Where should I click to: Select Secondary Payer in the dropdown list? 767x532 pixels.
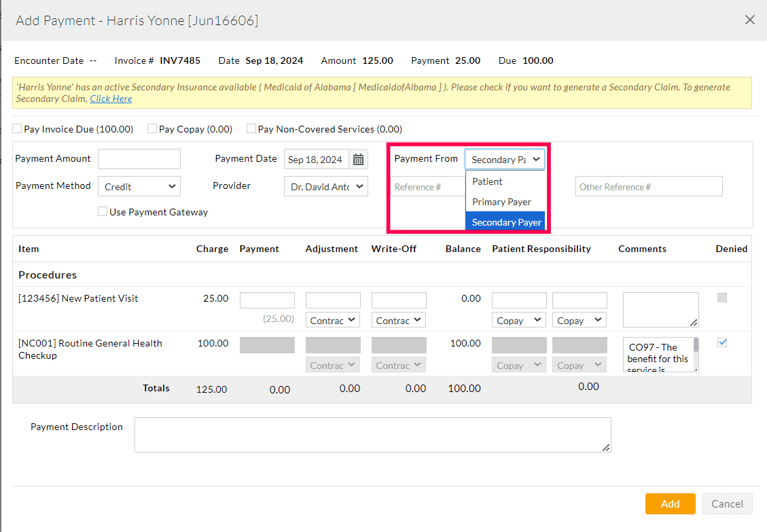pyautogui.click(x=506, y=222)
